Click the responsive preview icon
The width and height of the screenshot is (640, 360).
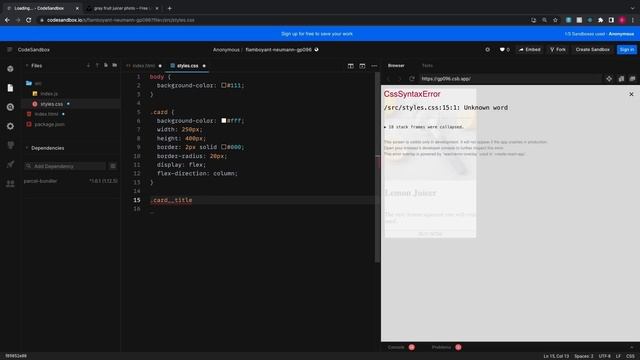(x=621, y=78)
